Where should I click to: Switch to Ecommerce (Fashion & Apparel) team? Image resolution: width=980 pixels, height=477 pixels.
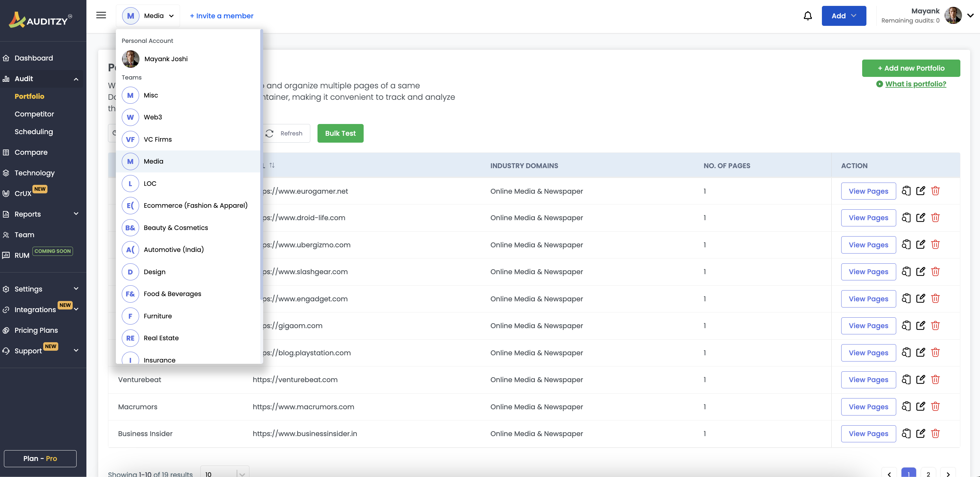point(188,205)
